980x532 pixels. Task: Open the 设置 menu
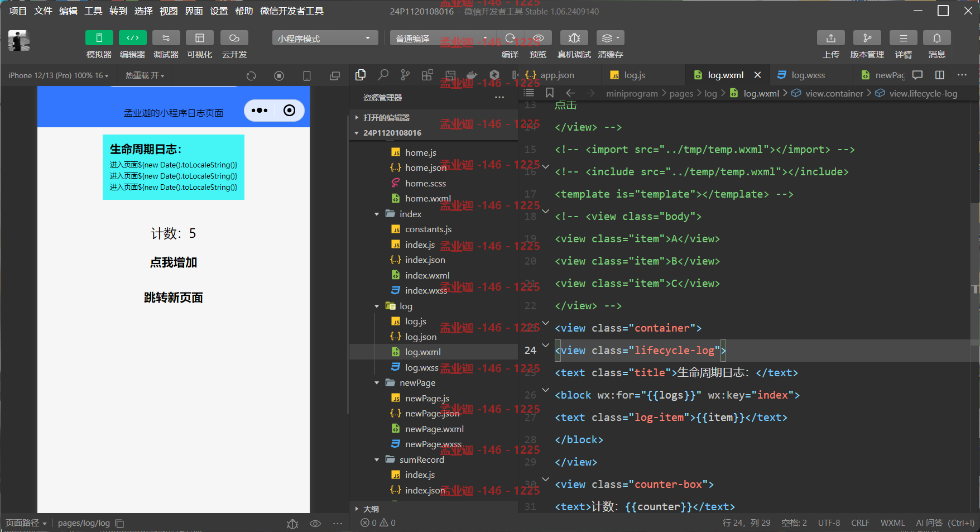(x=219, y=11)
